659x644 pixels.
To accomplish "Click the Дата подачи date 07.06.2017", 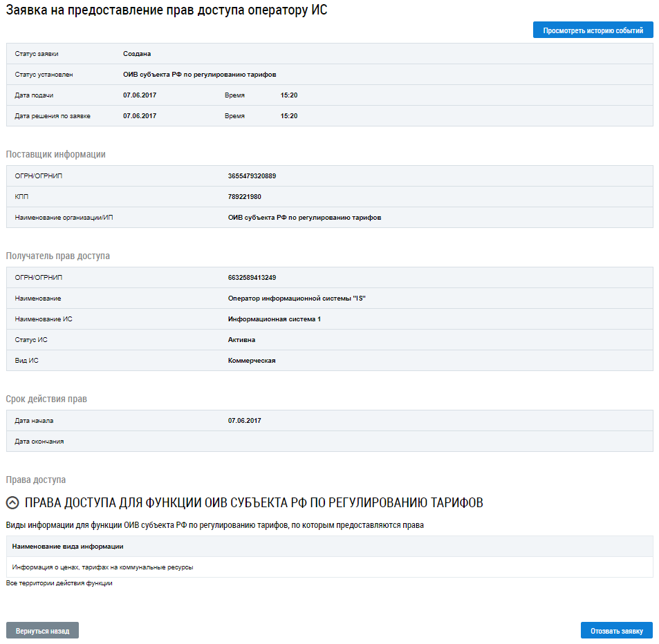I will 140,95.
